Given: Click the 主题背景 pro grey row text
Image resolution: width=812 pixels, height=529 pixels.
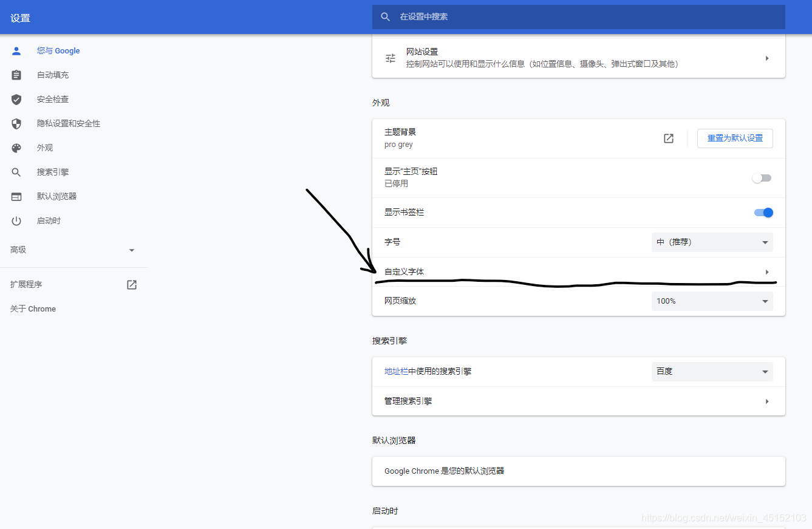Looking at the screenshot, I should (x=400, y=138).
